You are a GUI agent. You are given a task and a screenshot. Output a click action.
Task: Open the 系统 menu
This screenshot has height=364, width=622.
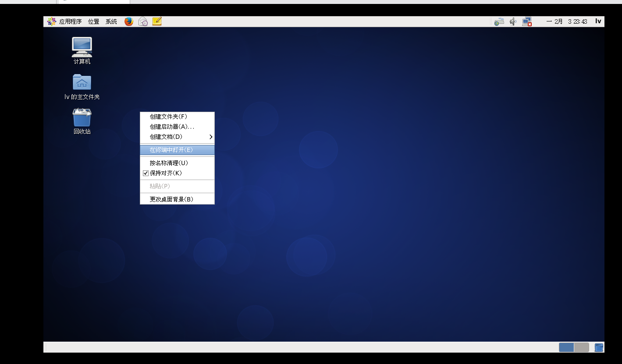111,21
